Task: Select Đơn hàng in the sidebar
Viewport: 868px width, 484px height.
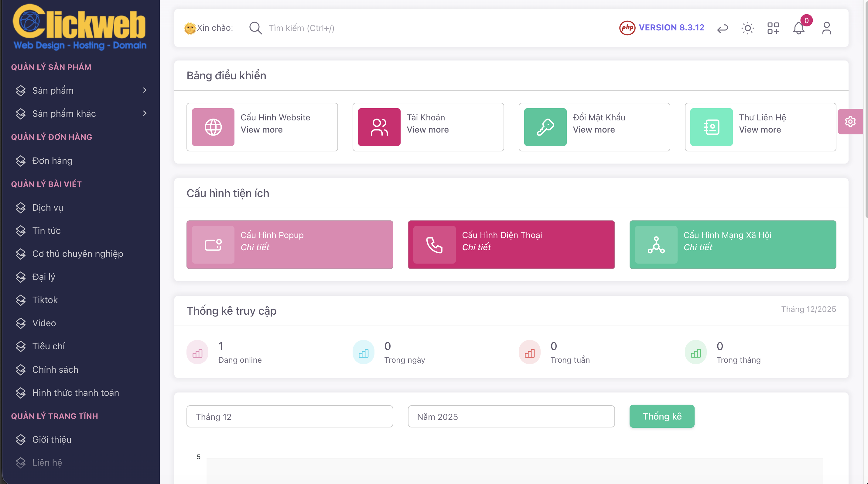Action: (53, 161)
